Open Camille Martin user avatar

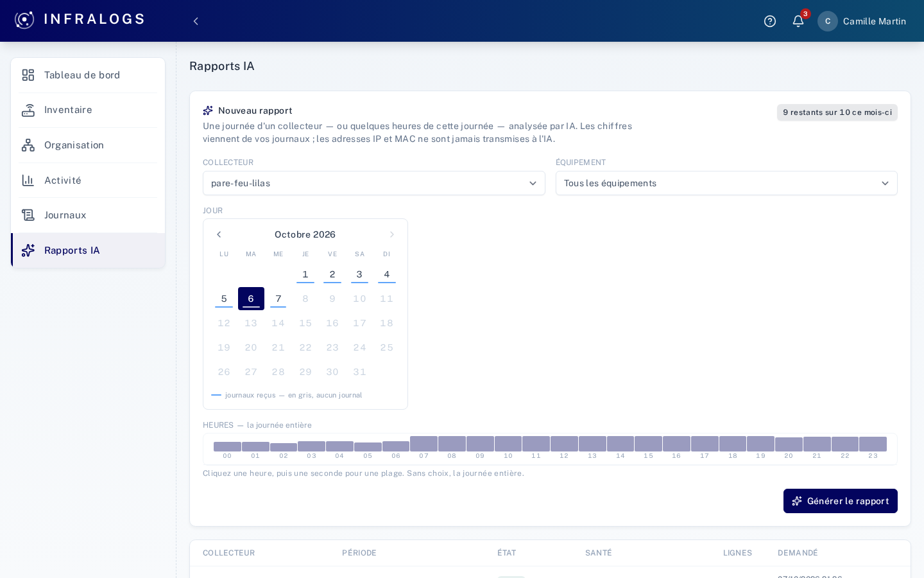(x=828, y=21)
